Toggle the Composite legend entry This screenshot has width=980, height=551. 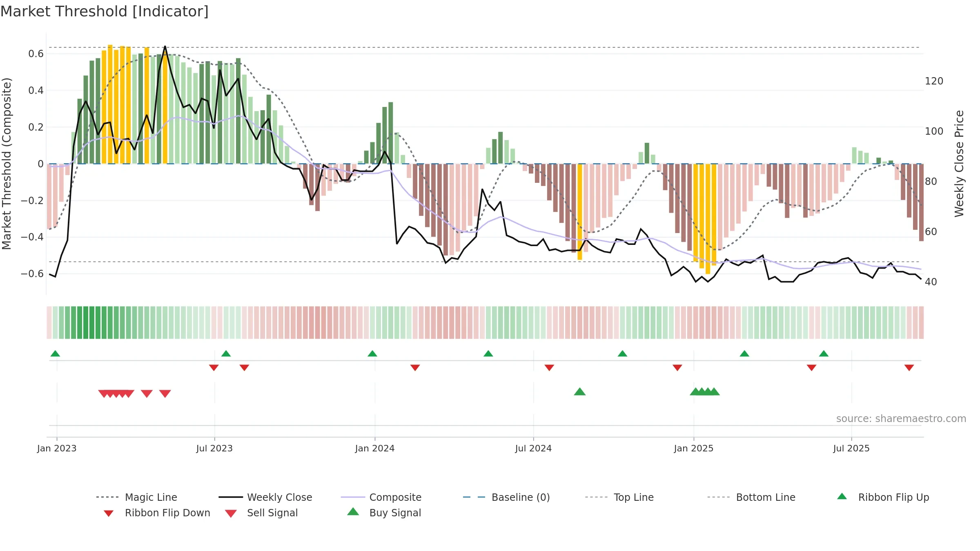point(381,497)
